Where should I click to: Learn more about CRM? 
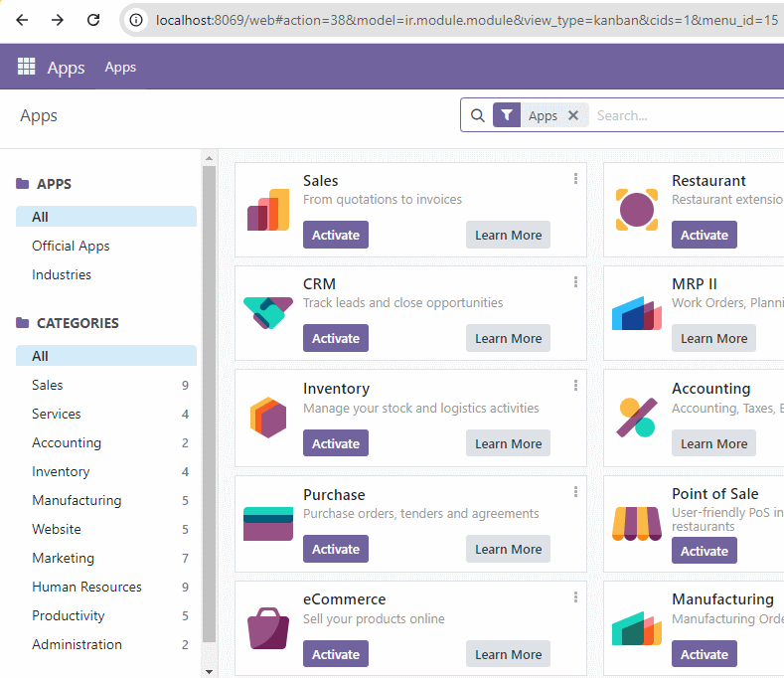tap(508, 338)
